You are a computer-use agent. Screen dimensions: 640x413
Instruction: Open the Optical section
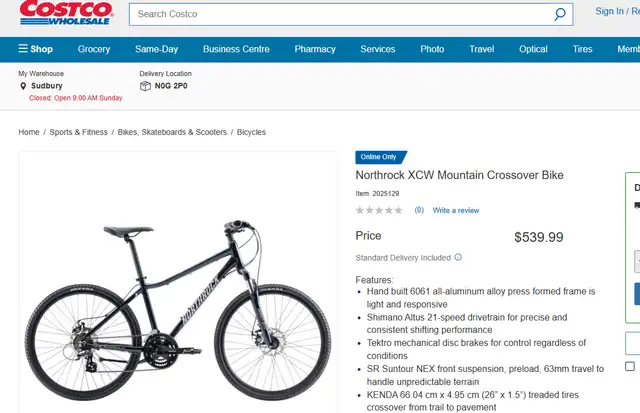pos(533,49)
